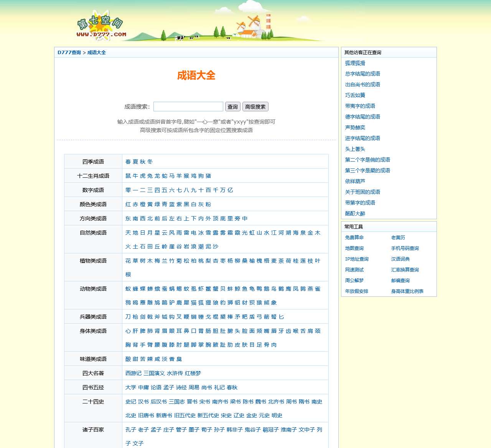
Task: Click 西游记 under 四大名著
Action: point(133,373)
